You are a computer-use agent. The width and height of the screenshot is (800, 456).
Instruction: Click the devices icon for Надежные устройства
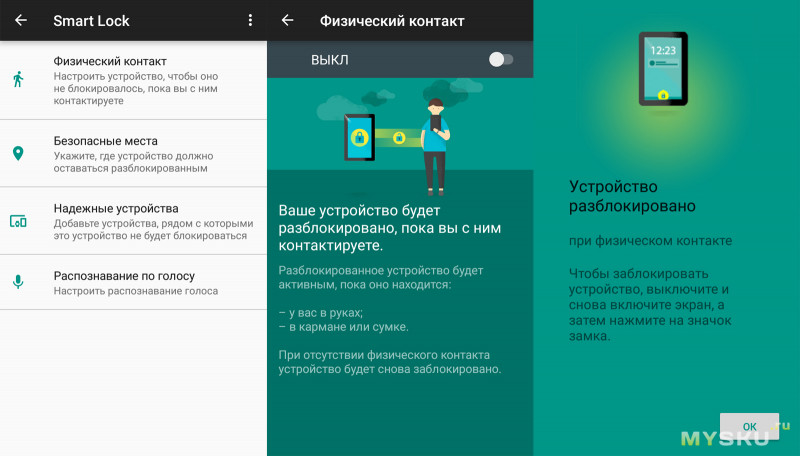click(x=18, y=221)
